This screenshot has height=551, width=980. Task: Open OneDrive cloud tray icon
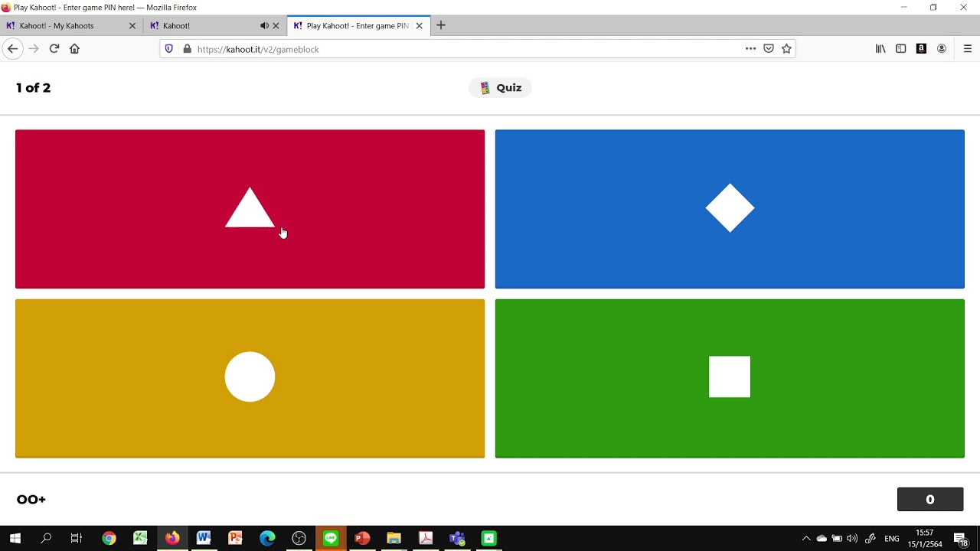click(x=822, y=539)
